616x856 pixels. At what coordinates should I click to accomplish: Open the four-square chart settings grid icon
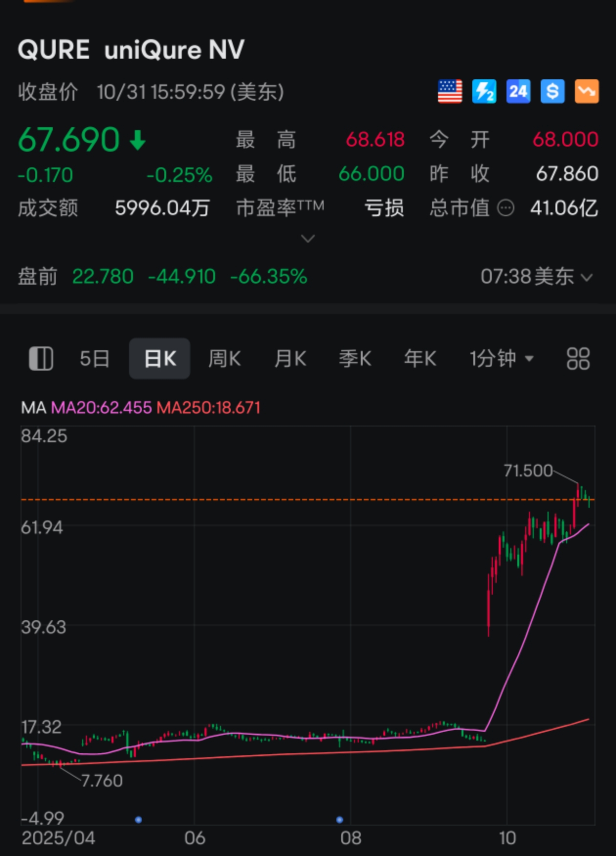(578, 359)
